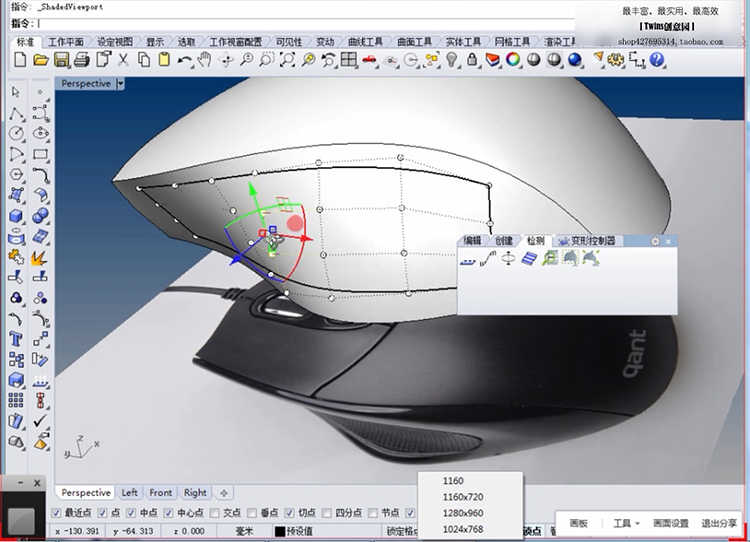Viewport: 750px width, 542px height.
Task: Toggle the 四分点 osnap checkbox
Action: (x=325, y=512)
